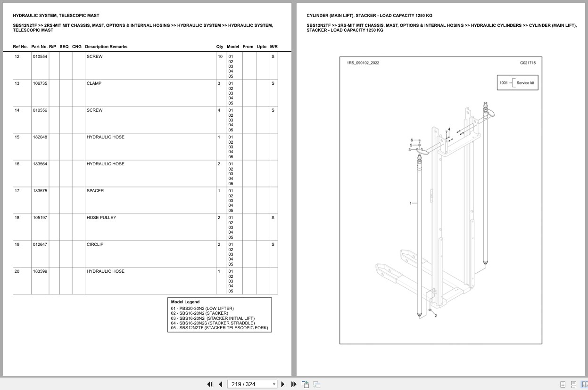The width and height of the screenshot is (588, 390).
Task: Click legend entry 05 - SBS12N2TF
Action: click(x=219, y=328)
